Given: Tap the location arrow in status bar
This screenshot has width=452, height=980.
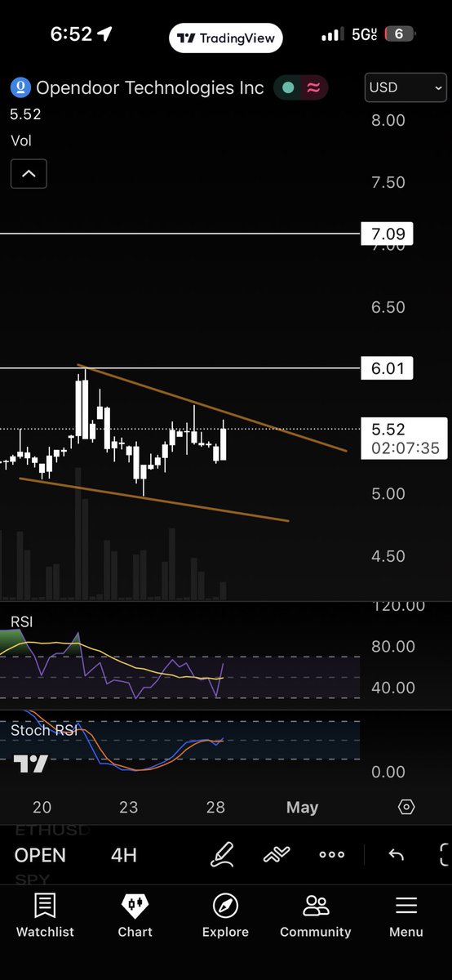Looking at the screenshot, I should pyautogui.click(x=106, y=34).
